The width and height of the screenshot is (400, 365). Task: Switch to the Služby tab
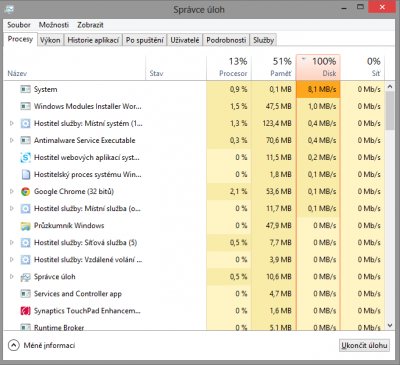point(263,40)
